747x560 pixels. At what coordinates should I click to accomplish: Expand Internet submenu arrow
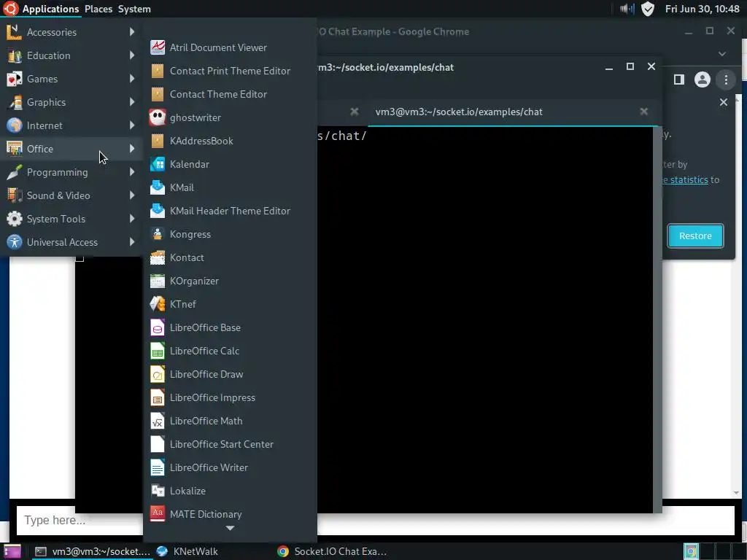coord(132,125)
